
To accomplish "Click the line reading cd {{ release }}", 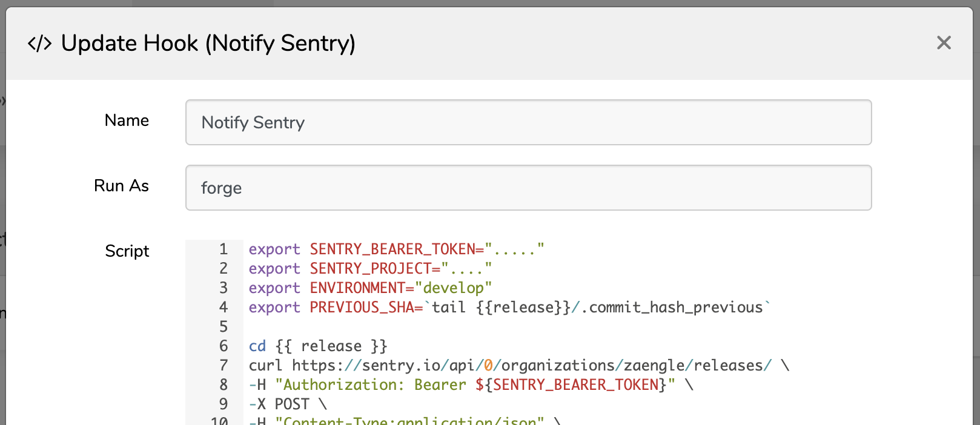I will click(318, 346).
